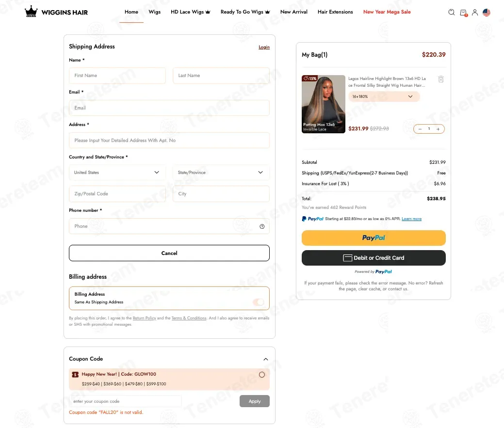Image resolution: width=504 pixels, height=428 pixels.
Task: Focus the Last Name field
Action: point(221,76)
